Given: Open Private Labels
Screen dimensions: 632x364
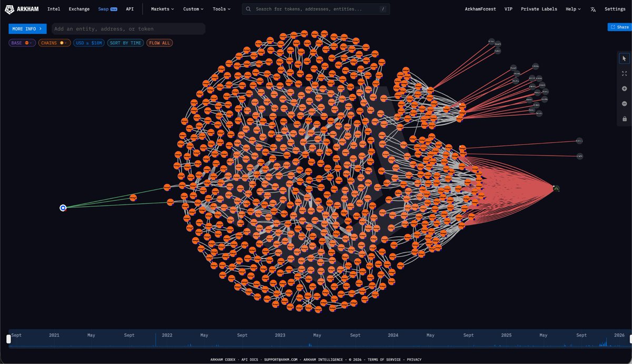Looking at the screenshot, I should click(x=539, y=9).
